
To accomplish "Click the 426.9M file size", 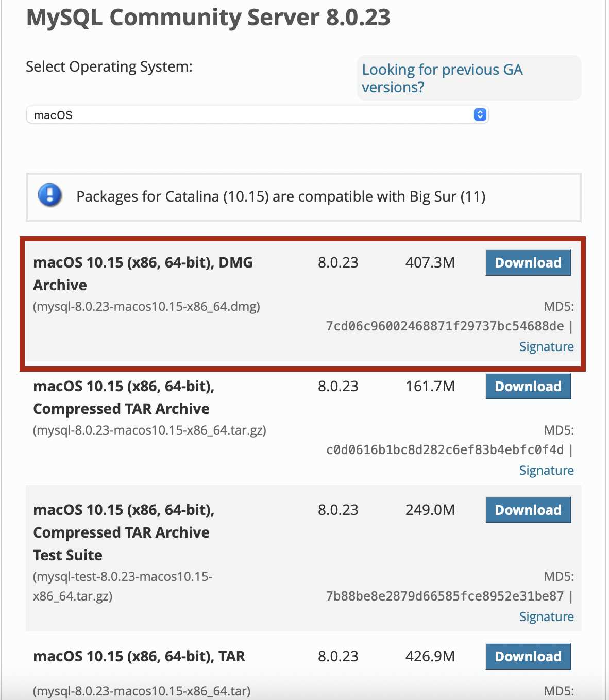I will click(430, 656).
